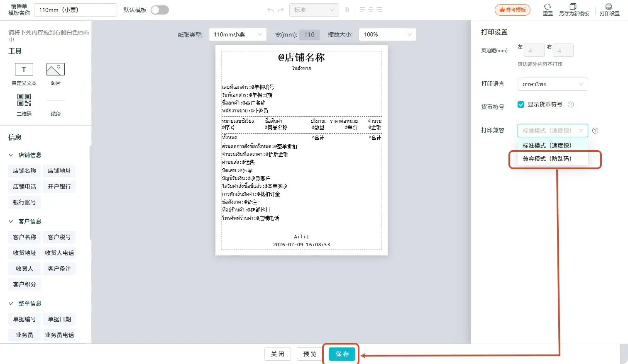This screenshot has height=364, width=628.
Task: Click the @商品名称 column on receipt
Action: coord(276,128)
